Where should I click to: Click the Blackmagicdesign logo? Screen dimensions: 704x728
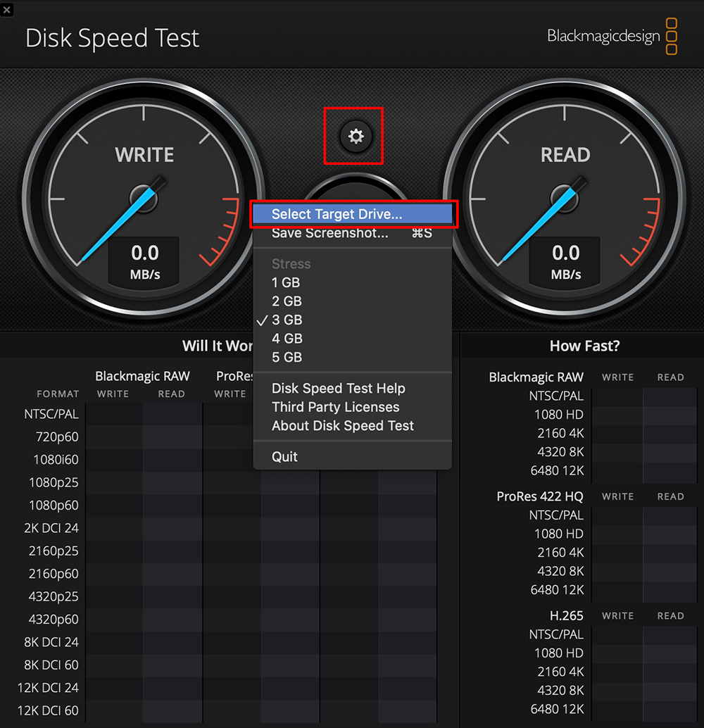coord(612,36)
